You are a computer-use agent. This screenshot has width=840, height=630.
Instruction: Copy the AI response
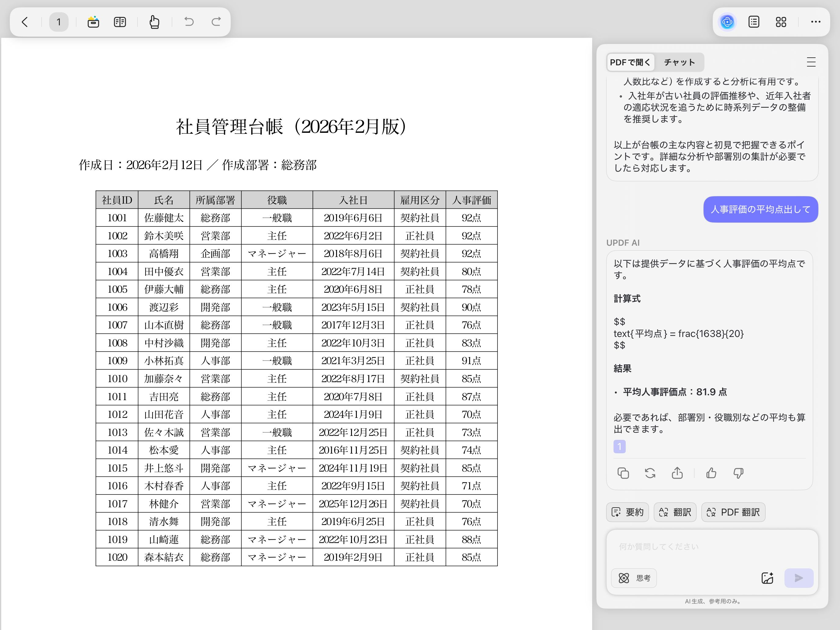pyautogui.click(x=623, y=473)
